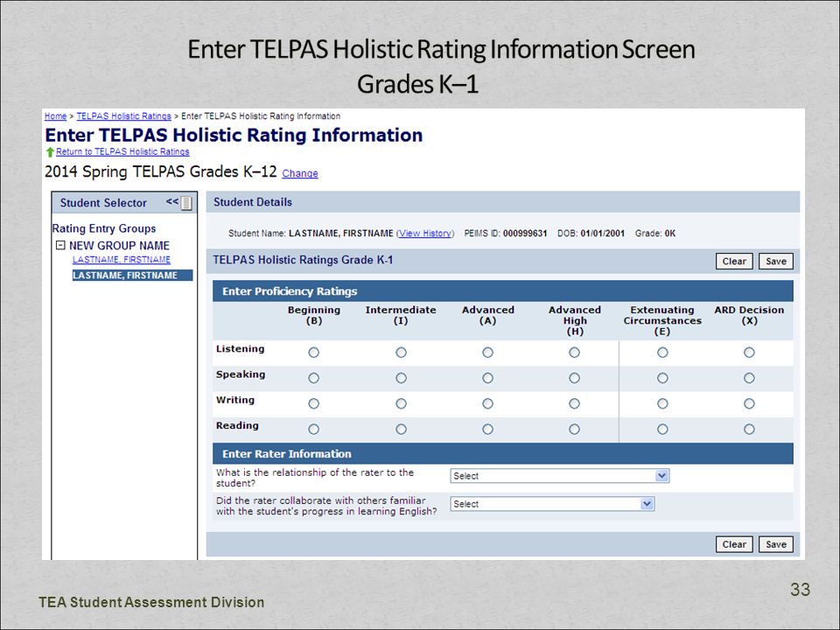Image resolution: width=840 pixels, height=630 pixels.
Task: Click PEIMS ID value 000999631
Action: click(x=525, y=233)
